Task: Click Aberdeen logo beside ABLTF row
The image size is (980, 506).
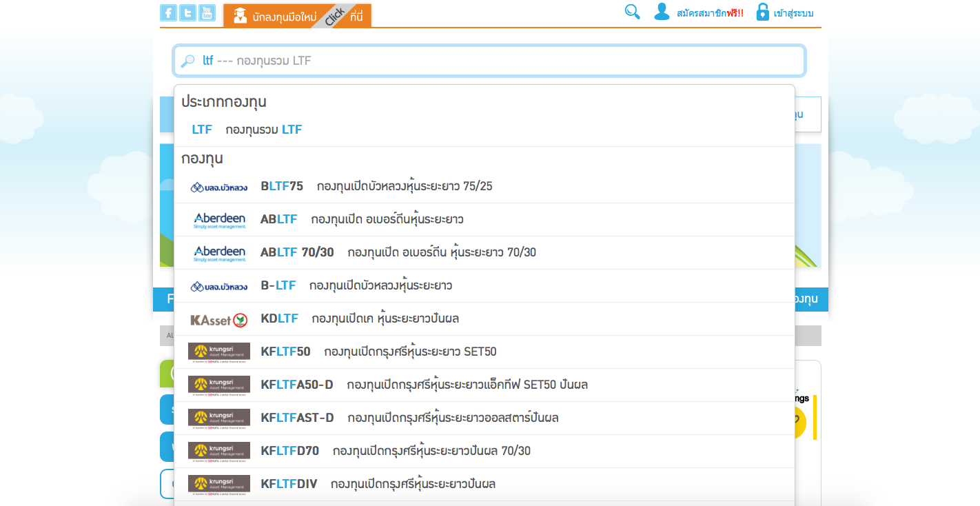Action: point(219,220)
